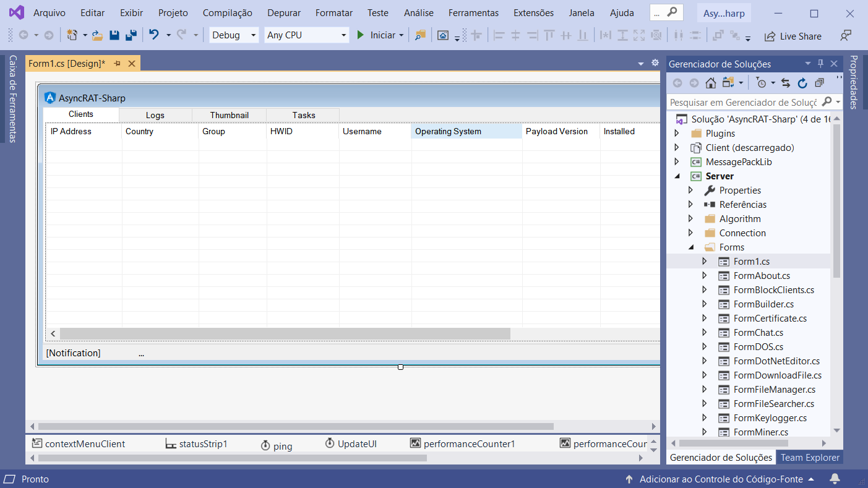Select the UpdateUI timer component

click(x=351, y=443)
